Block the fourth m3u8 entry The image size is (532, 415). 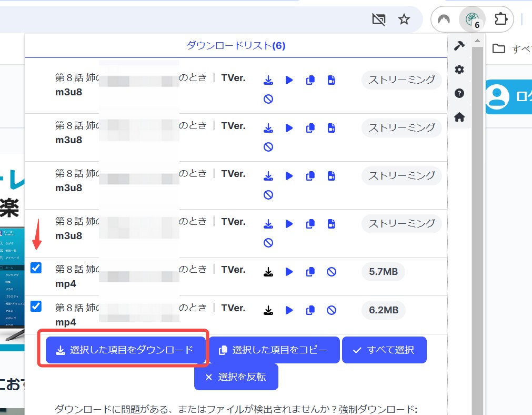268,243
